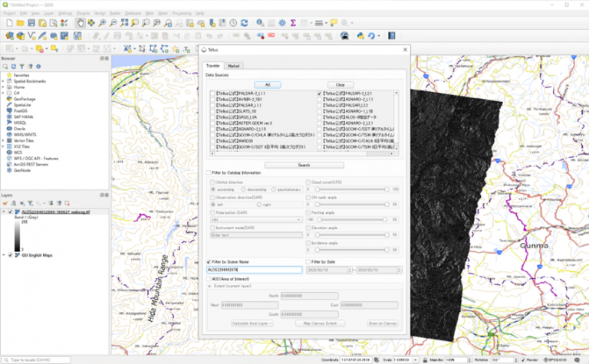Enable the AOI (Area of Interest) checkbox
This screenshot has width=589, height=364.
coord(209,279)
